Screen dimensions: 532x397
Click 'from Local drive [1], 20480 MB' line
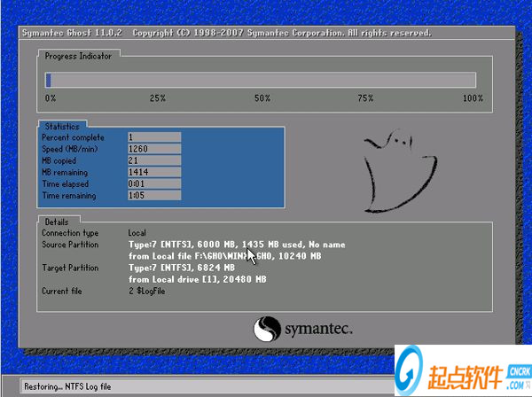(x=197, y=279)
